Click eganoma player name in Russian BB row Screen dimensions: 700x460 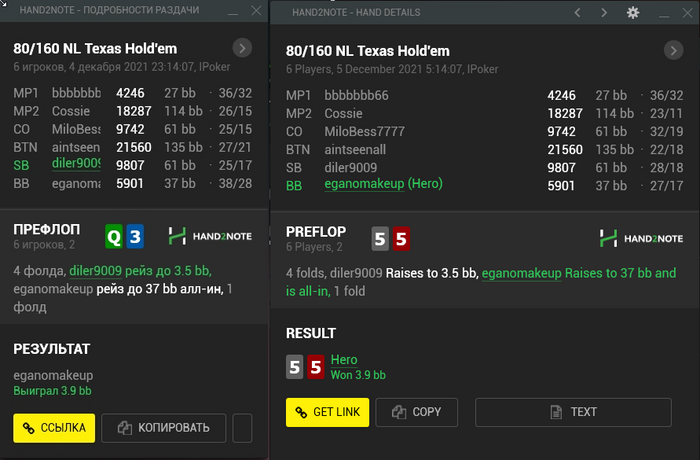[76, 183]
